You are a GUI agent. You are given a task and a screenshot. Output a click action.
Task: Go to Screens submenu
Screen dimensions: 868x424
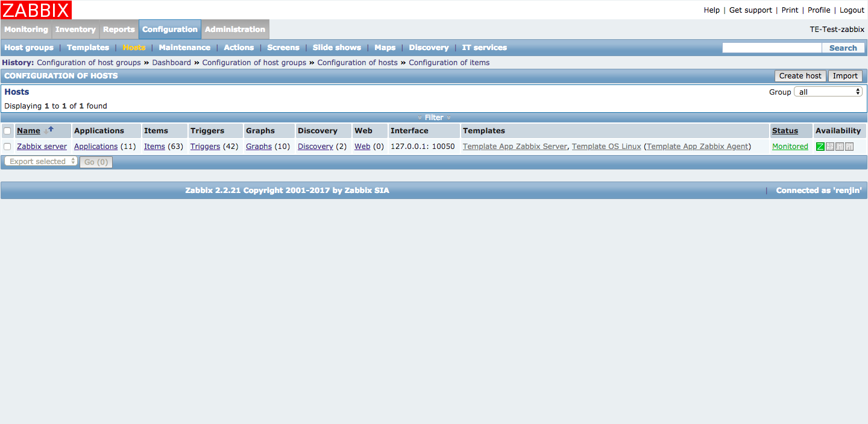[x=283, y=48]
